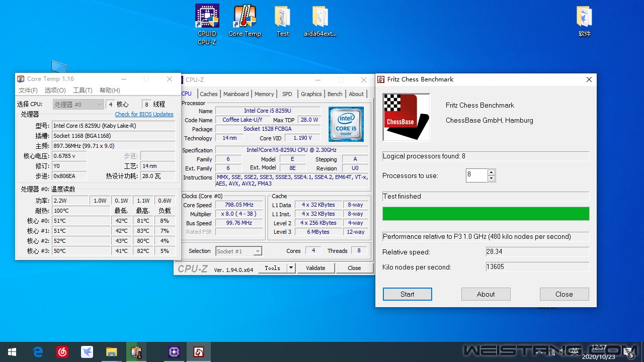Click the ChessBase logo image
This screenshot has width=644, height=362.
(x=407, y=117)
